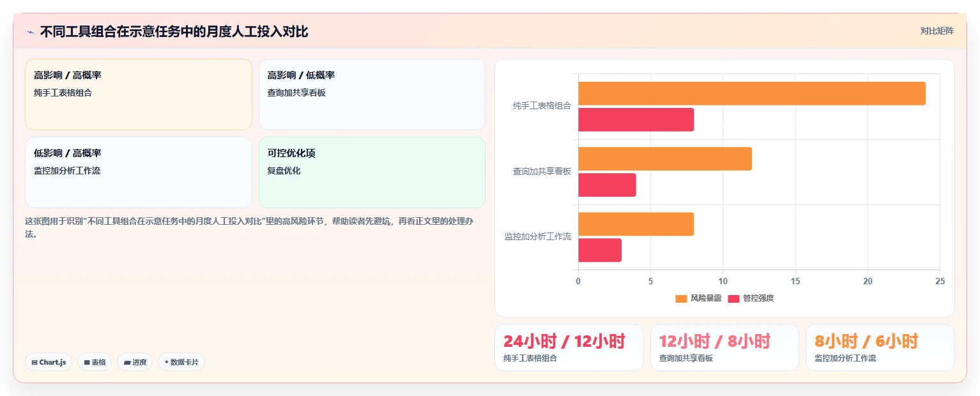Click y-axis label 查询加共享看板
The image size is (980, 396).
[542, 171]
